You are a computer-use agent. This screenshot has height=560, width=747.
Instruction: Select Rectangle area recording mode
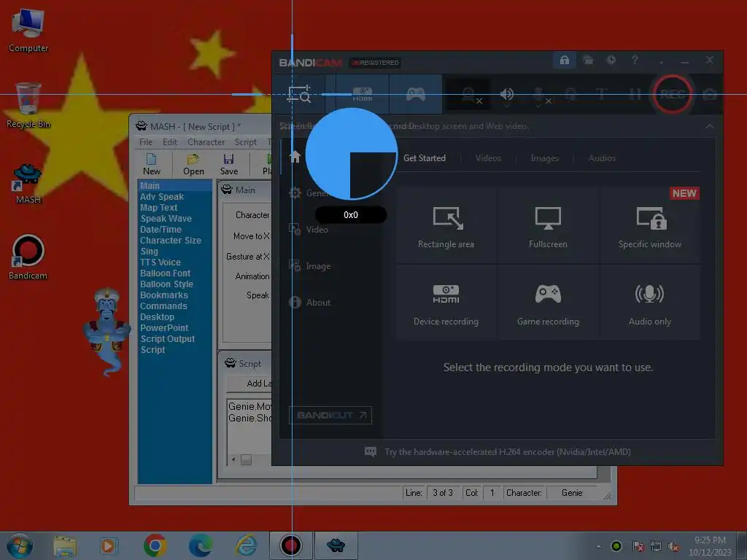coord(446,226)
